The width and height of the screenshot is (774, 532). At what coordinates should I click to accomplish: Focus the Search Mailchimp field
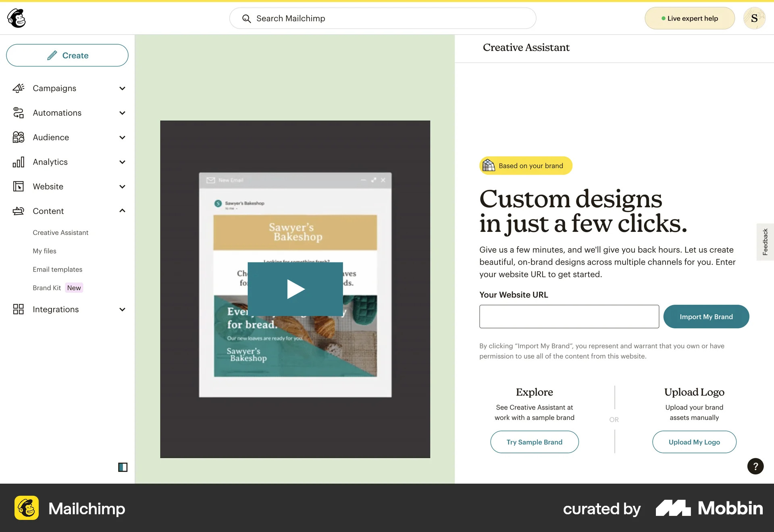pyautogui.click(x=383, y=18)
